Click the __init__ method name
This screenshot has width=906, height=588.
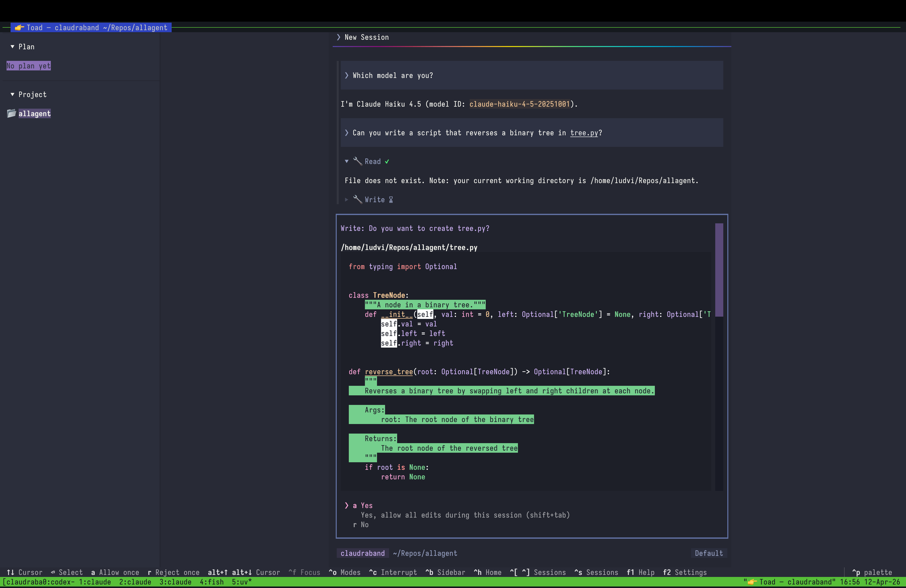coord(397,315)
